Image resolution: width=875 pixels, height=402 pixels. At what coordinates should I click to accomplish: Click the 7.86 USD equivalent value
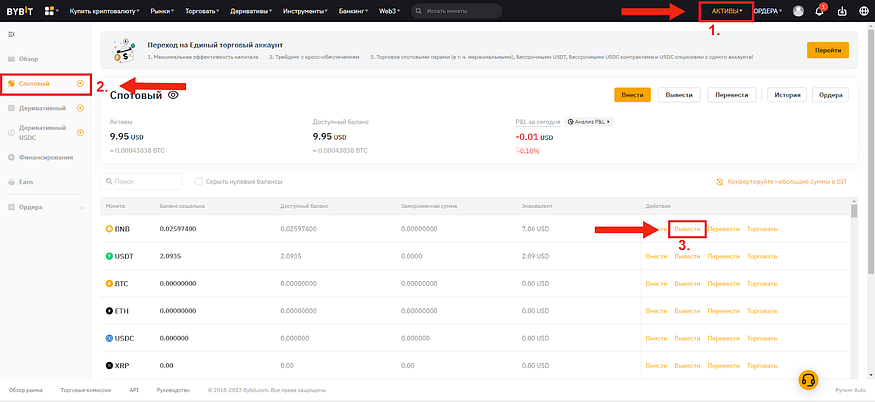(x=534, y=229)
